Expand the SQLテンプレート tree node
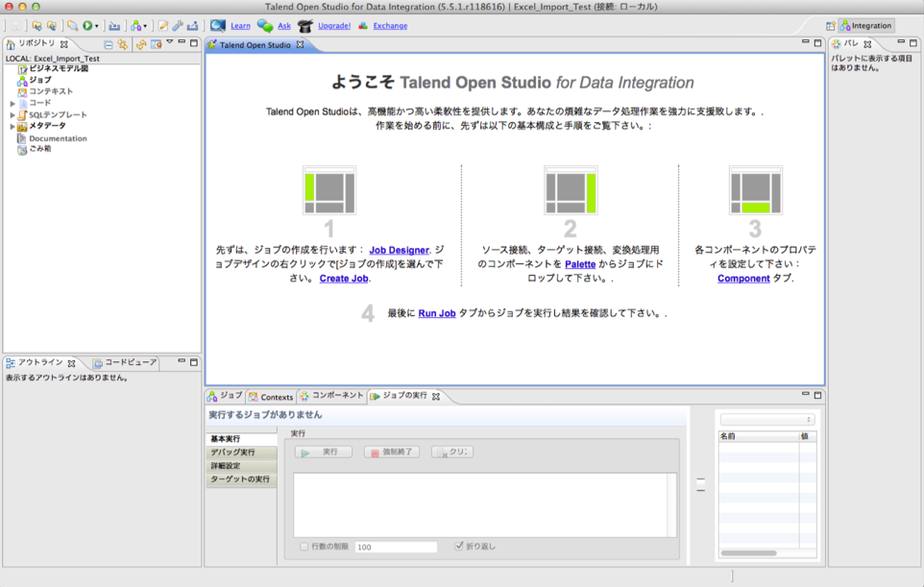The width and height of the screenshot is (924, 587). (12, 115)
